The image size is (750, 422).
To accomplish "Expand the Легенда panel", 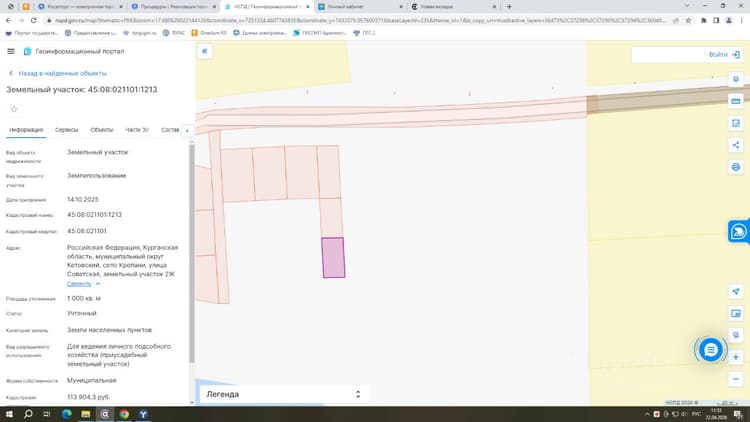I will pyautogui.click(x=284, y=394).
